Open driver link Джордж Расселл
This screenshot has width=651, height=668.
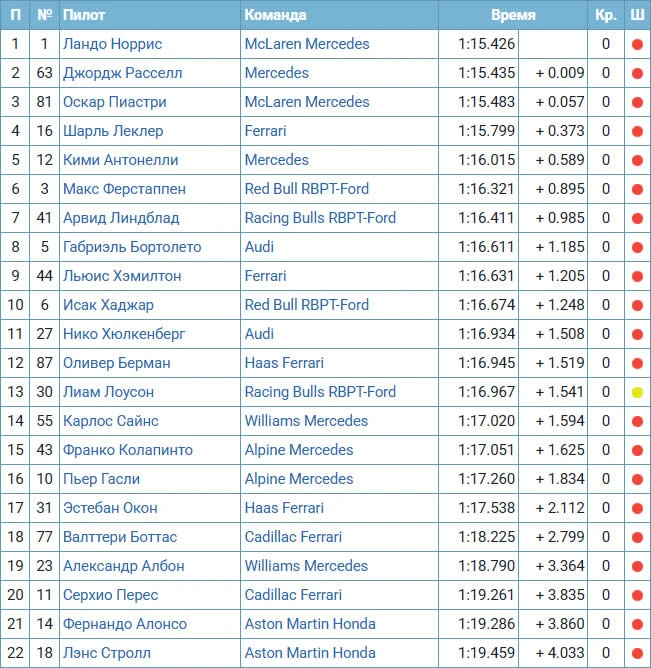(x=123, y=73)
